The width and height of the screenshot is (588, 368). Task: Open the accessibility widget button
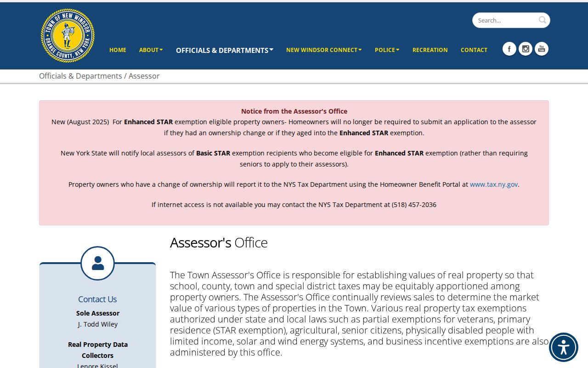(564, 347)
